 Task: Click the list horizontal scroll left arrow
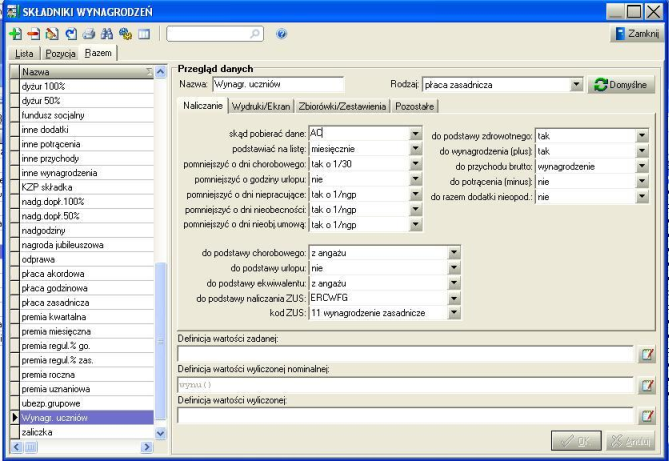17,447
